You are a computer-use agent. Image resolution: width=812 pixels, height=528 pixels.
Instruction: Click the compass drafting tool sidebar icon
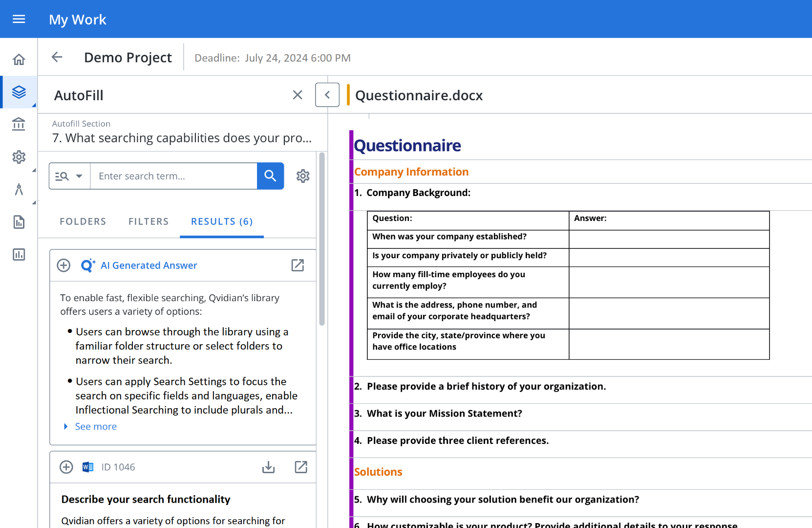19,189
